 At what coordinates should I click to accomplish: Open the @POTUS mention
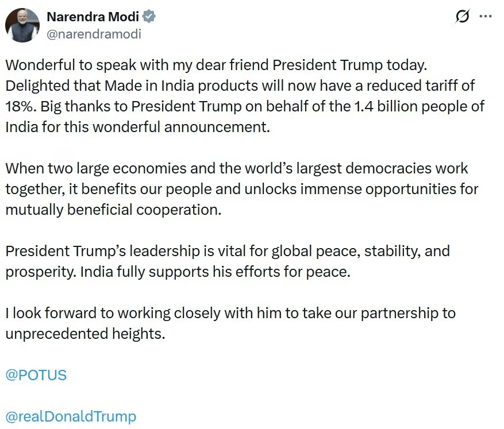(x=36, y=375)
